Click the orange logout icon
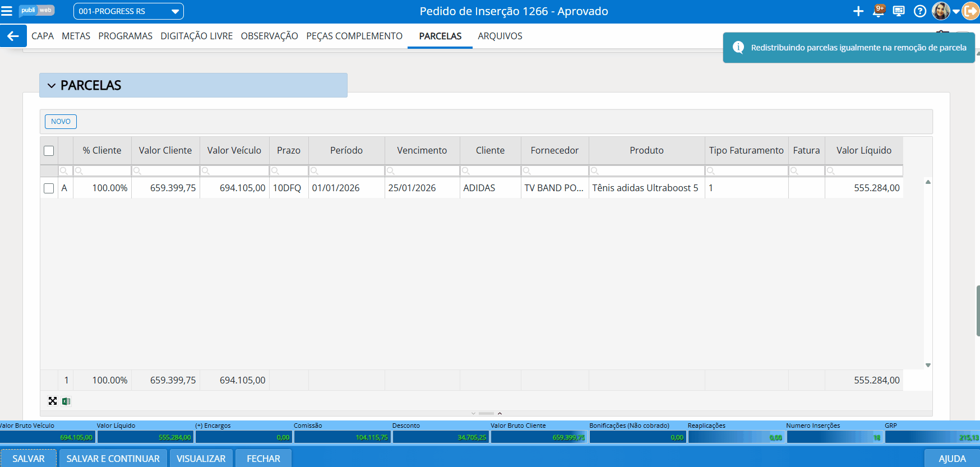980x467 pixels. (971, 11)
